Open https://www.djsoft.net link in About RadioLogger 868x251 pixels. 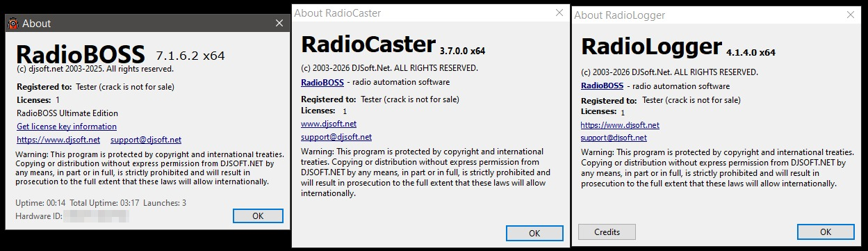click(x=620, y=125)
